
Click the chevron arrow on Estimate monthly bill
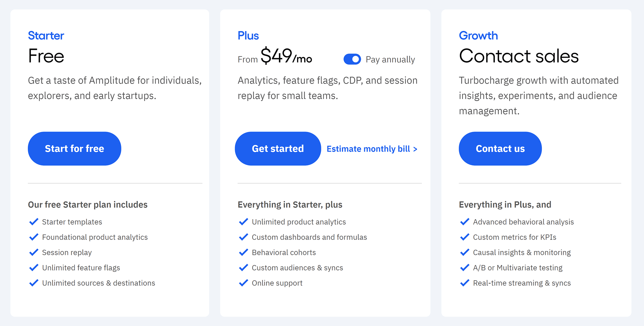(x=415, y=149)
